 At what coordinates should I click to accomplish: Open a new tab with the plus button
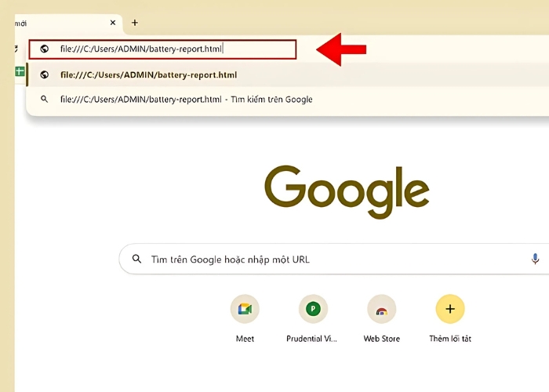click(135, 23)
